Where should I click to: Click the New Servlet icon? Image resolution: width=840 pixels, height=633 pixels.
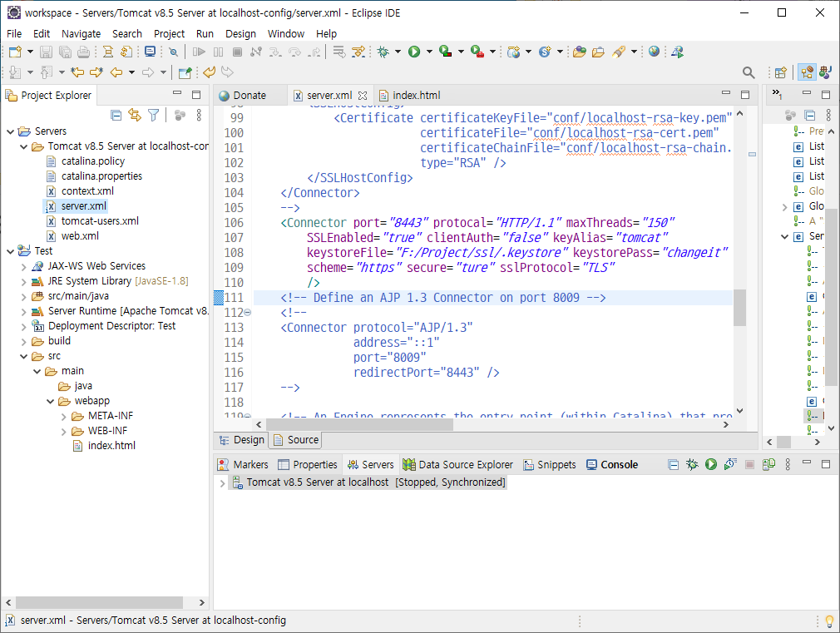(x=545, y=52)
